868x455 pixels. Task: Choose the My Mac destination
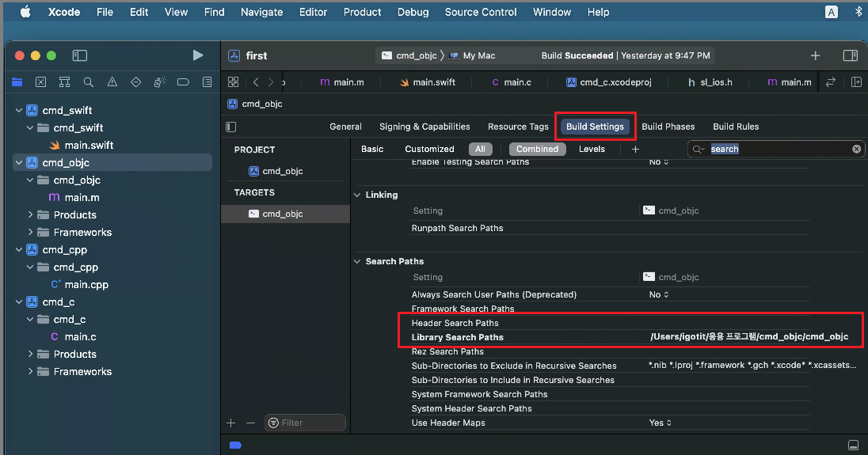(x=472, y=55)
